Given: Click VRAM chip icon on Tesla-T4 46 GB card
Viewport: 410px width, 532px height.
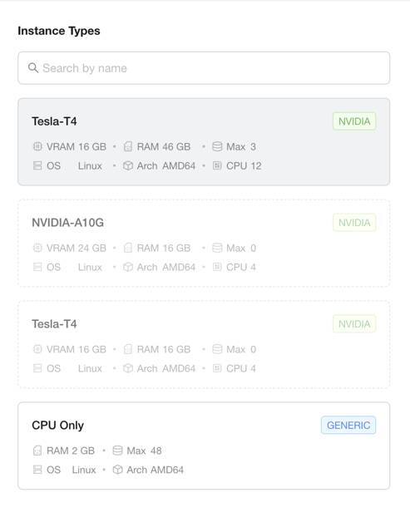Looking at the screenshot, I should tap(37, 146).
